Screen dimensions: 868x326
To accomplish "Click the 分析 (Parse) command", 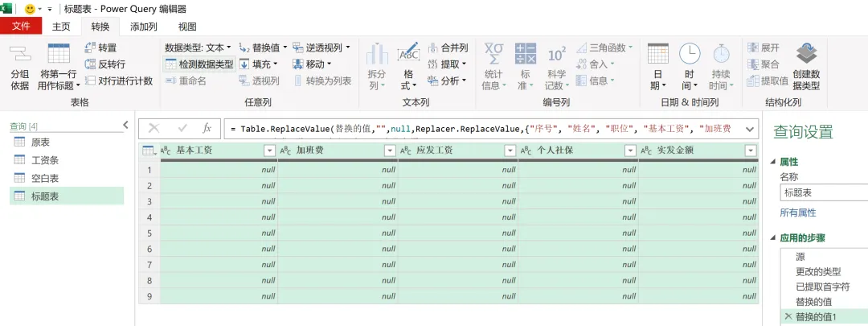I will click(448, 81).
